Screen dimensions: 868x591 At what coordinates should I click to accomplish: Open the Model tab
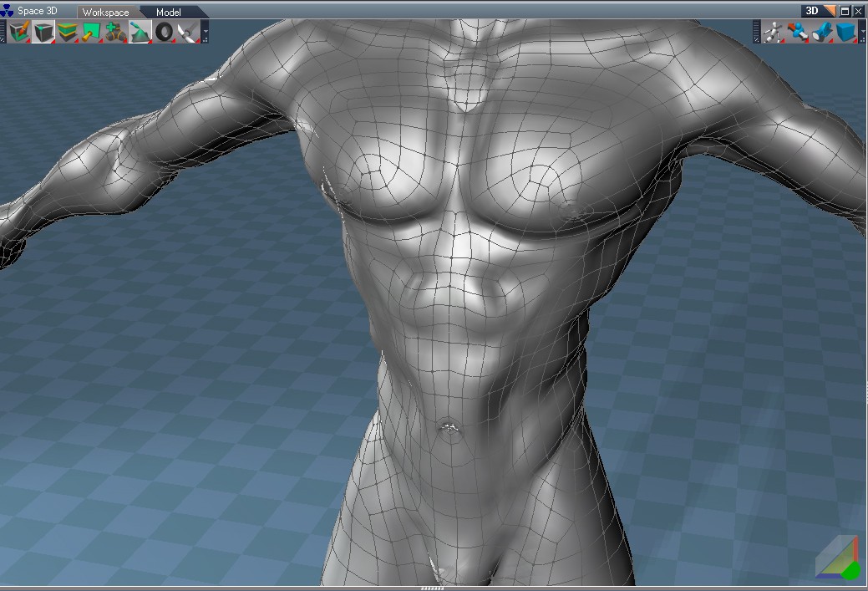tap(169, 12)
